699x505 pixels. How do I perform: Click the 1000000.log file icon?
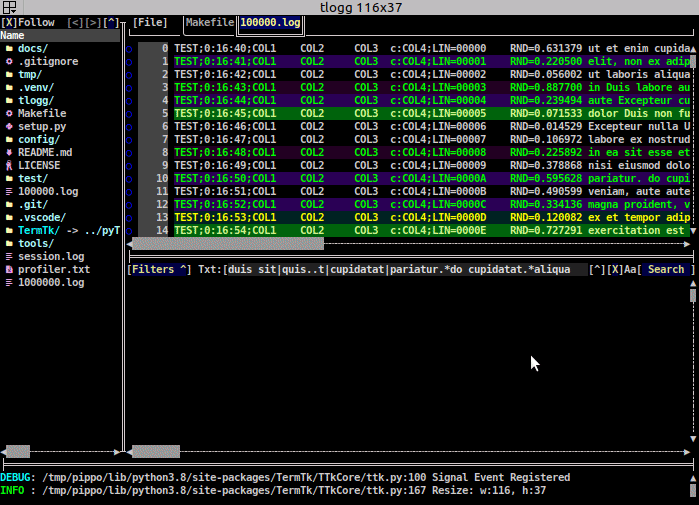tap(9, 283)
